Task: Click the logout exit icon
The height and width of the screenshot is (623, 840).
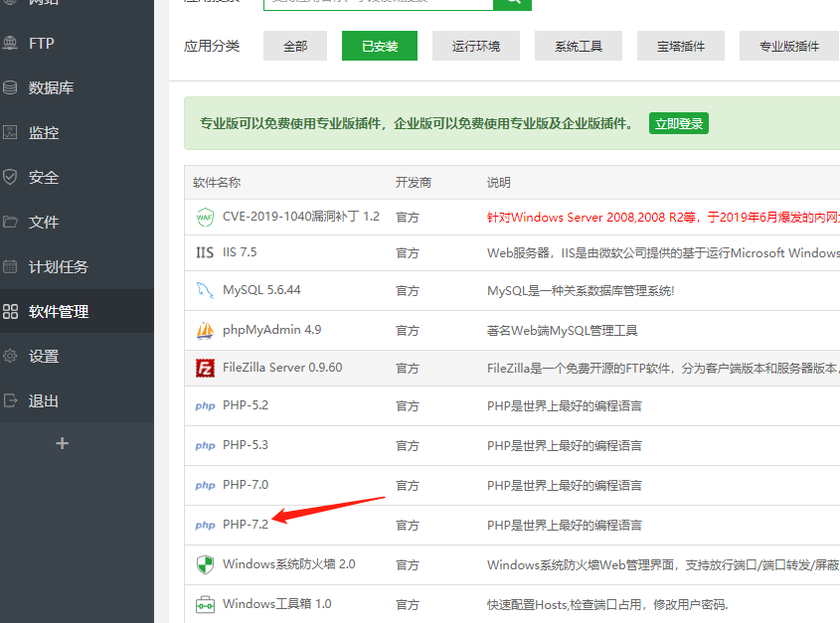Action: [x=10, y=400]
